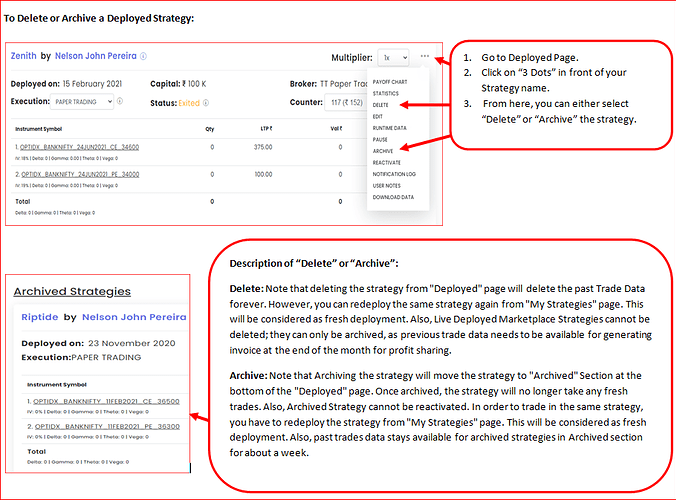Open OPTIDX_BANKNIFTY_24JUN2021_CE_34500 instrument link
Image resolution: width=676 pixels, height=500 pixels.
point(79,147)
